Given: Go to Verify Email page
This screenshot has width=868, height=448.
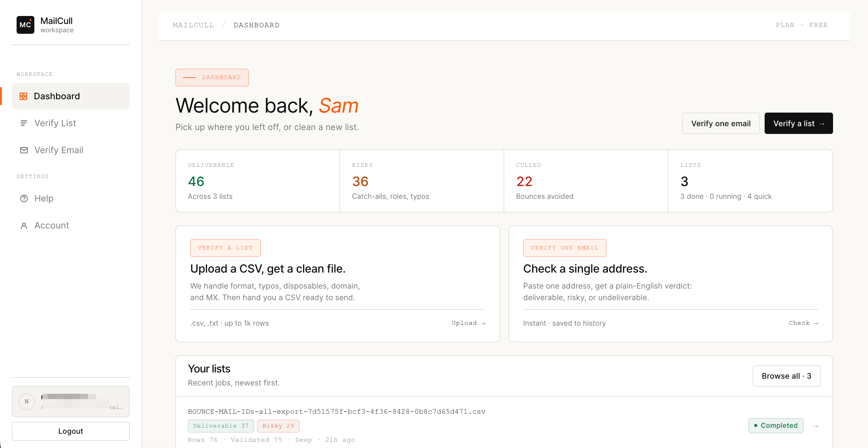Looking at the screenshot, I should coord(71,150).
